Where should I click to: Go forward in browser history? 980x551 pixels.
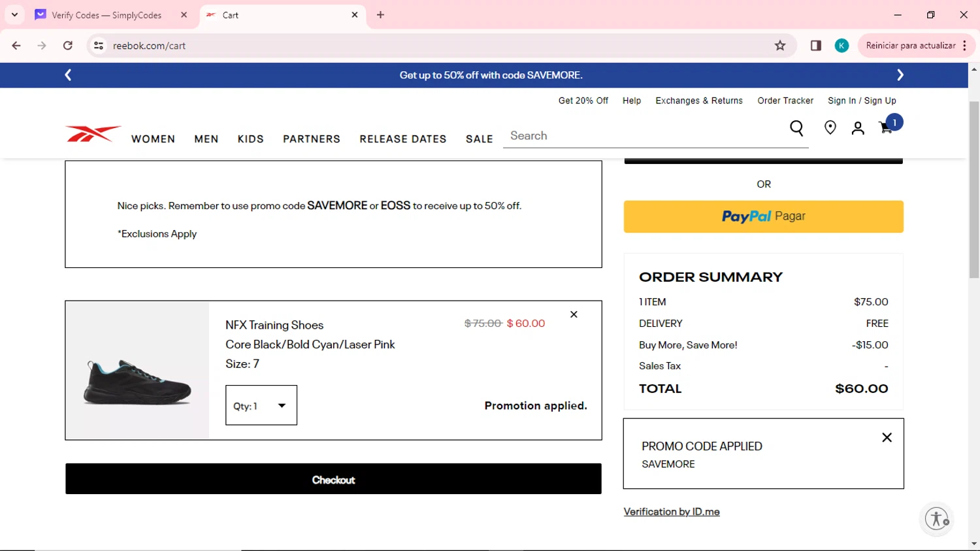(x=42, y=46)
